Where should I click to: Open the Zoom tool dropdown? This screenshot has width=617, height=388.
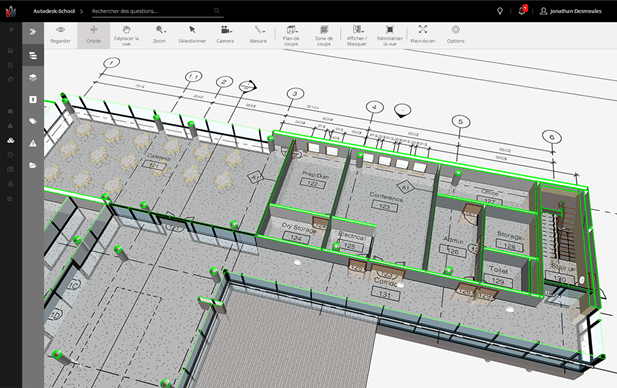(159, 35)
